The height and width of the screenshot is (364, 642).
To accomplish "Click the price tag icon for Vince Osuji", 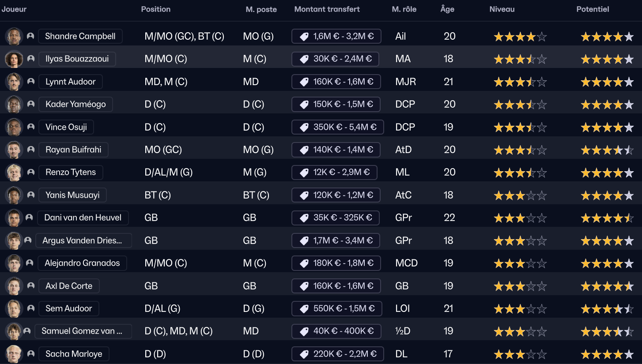I will coord(304,127).
